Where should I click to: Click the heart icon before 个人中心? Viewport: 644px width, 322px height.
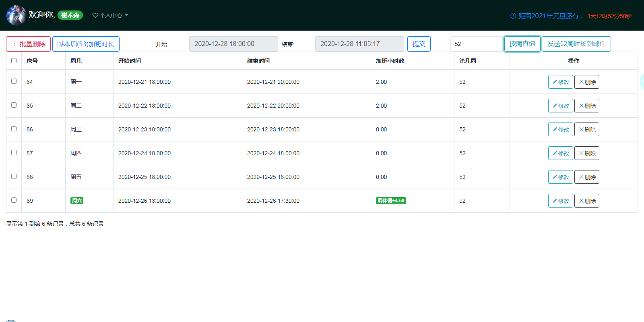pyautogui.click(x=95, y=15)
